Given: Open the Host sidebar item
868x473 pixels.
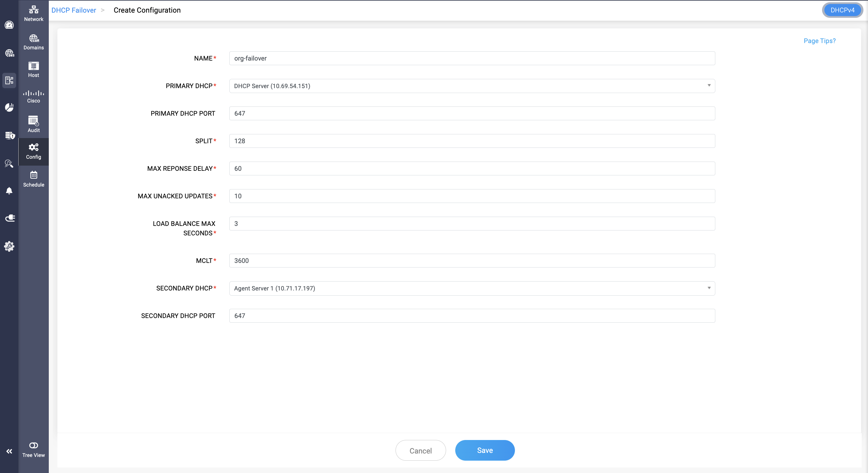Looking at the screenshot, I should click(x=33, y=69).
